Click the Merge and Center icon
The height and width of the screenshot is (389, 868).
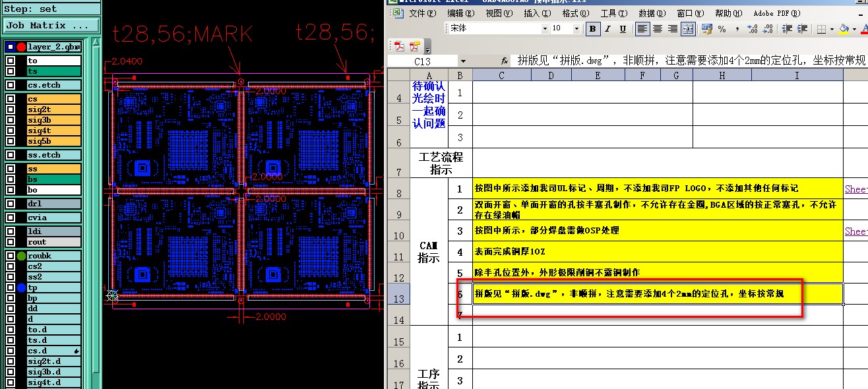tap(688, 28)
